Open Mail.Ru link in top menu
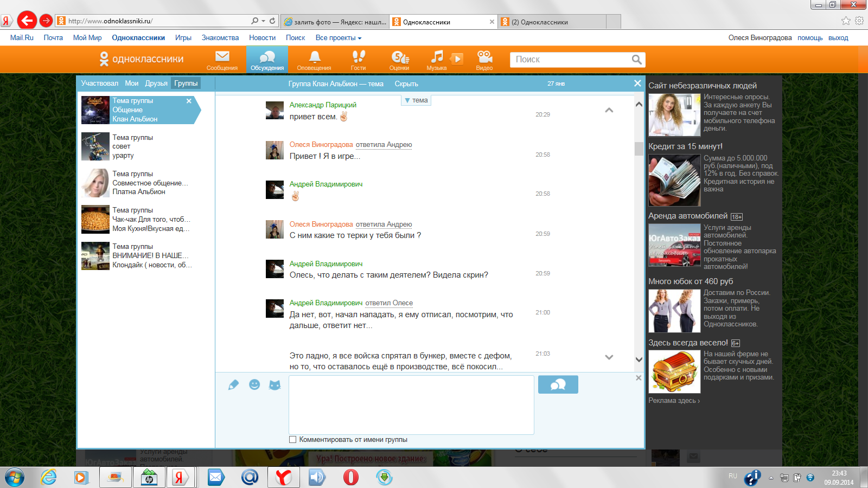The width and height of the screenshot is (868, 488). (x=22, y=38)
